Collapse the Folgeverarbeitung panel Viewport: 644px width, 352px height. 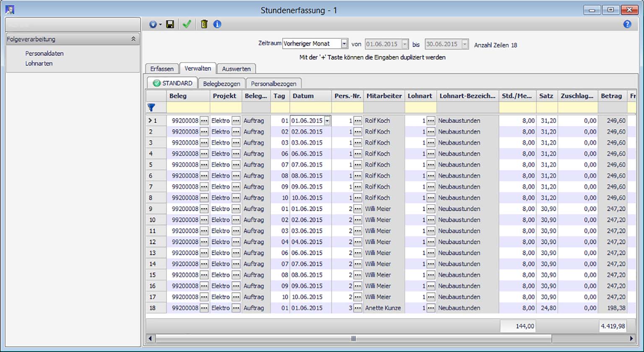133,39
